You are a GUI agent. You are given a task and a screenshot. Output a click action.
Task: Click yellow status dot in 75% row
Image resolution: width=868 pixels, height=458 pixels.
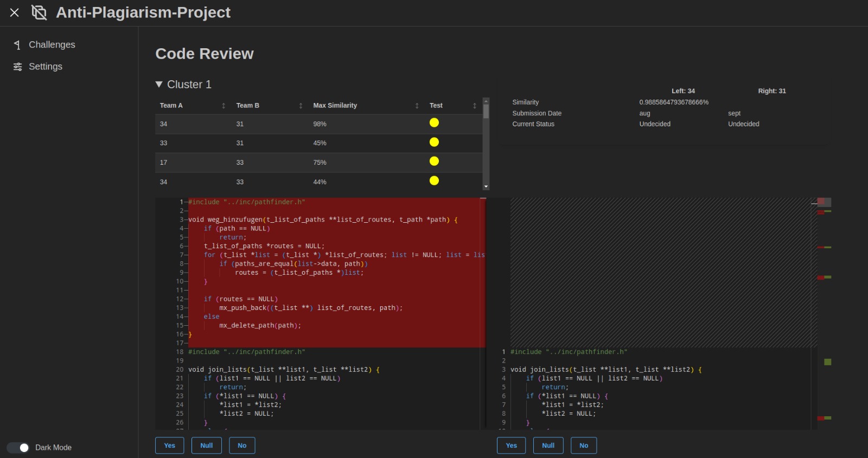pos(434,161)
